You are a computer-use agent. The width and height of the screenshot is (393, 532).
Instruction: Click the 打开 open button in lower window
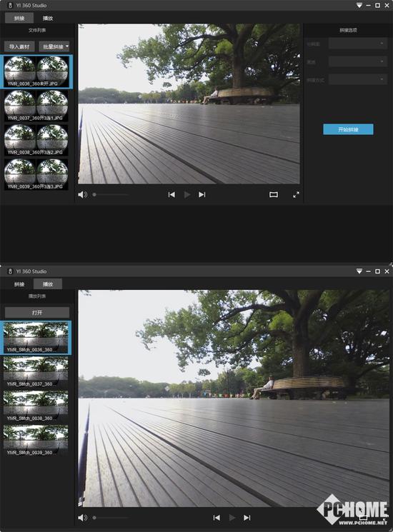click(x=37, y=313)
